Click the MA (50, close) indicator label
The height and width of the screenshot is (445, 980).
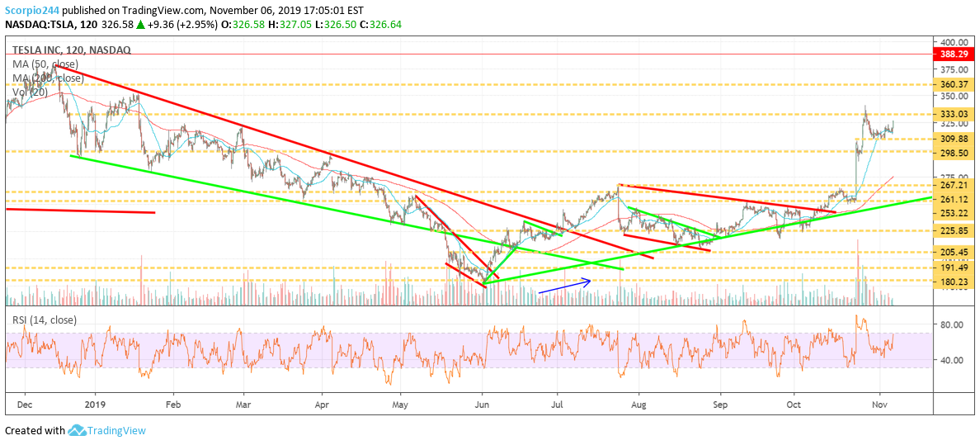[x=45, y=64]
